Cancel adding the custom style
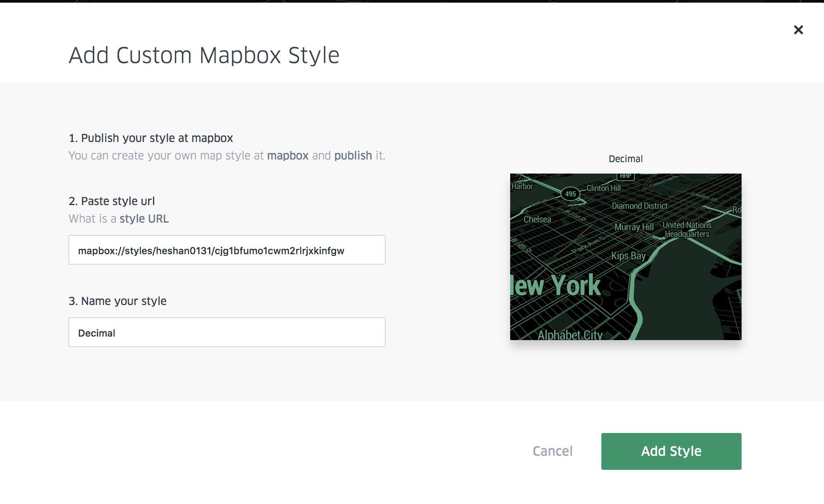The width and height of the screenshot is (824, 504). click(552, 451)
